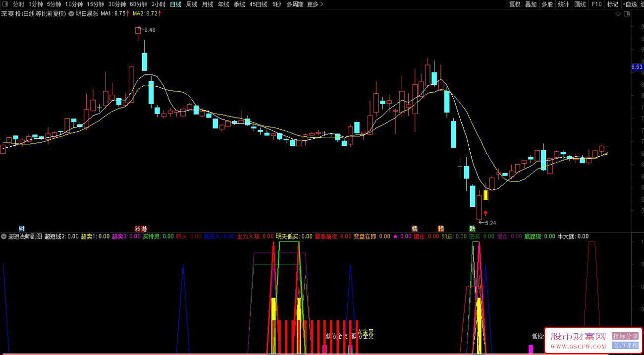Open the 多周期 view
The height and width of the screenshot is (355, 644).
coord(295,4)
